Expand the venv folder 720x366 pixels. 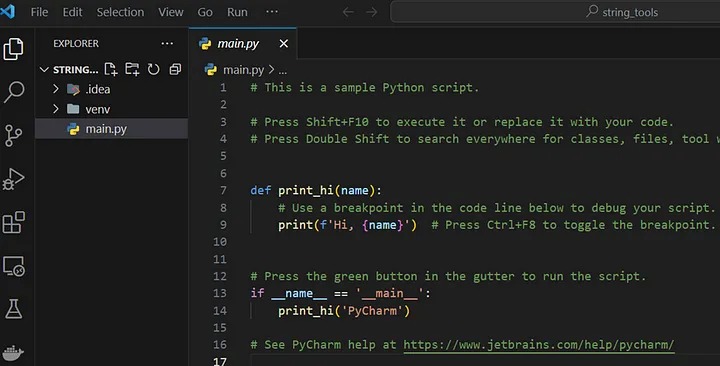click(56, 109)
